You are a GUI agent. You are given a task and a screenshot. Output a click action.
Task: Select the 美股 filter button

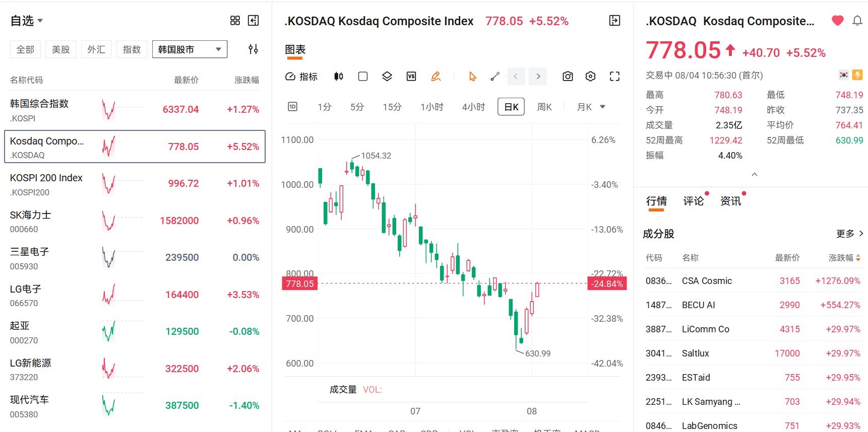[x=60, y=49]
